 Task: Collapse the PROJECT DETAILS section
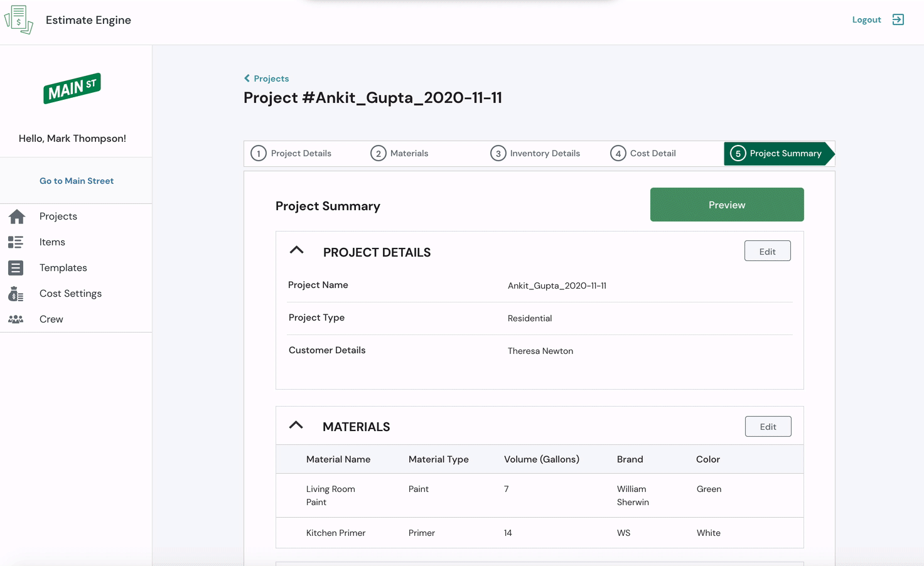coord(296,250)
